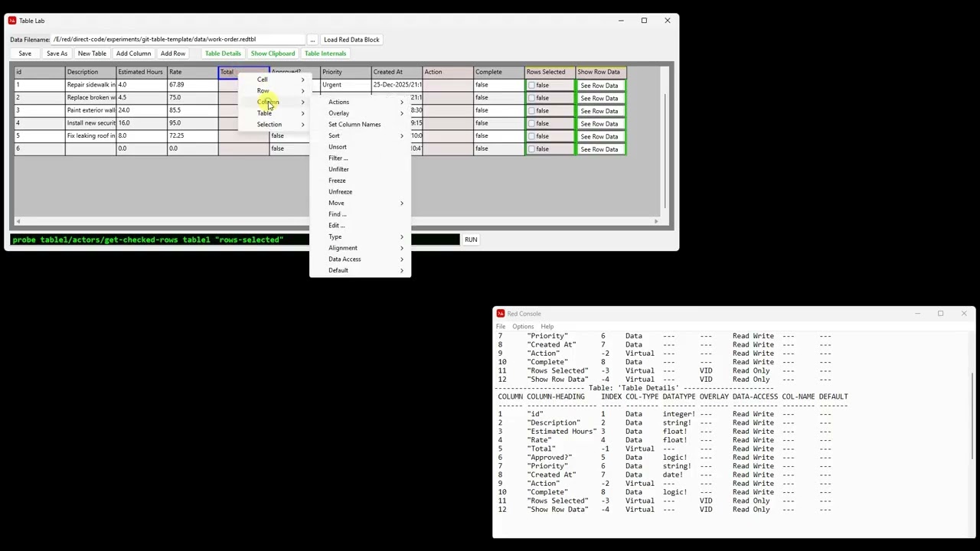Click the Add Column button

(133, 54)
